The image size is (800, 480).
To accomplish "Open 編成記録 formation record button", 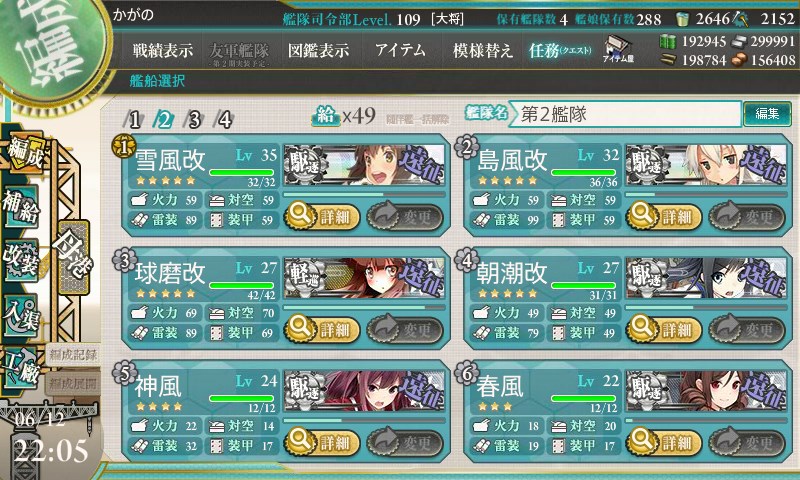I will tap(72, 355).
